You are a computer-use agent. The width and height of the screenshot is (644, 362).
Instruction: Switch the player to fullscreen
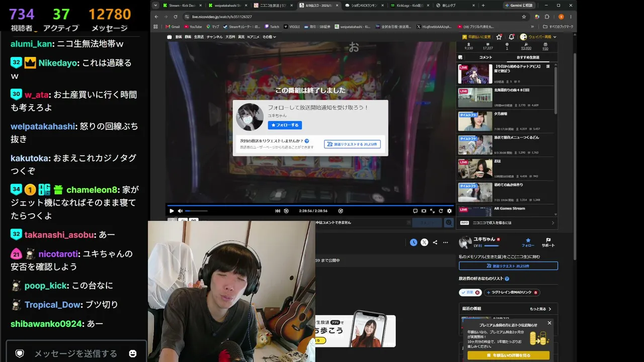[432, 211]
